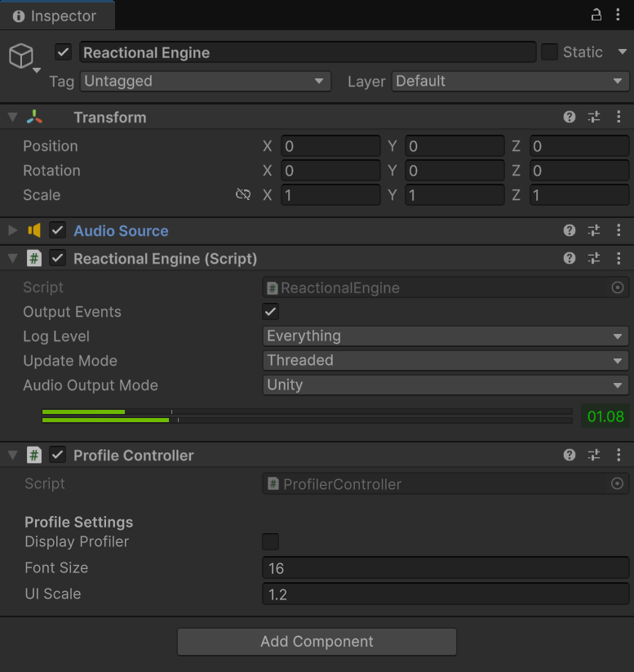Viewport: 634px width, 672px height.
Task: Click the object picker beside ReactionalEngine script
Action: (618, 287)
